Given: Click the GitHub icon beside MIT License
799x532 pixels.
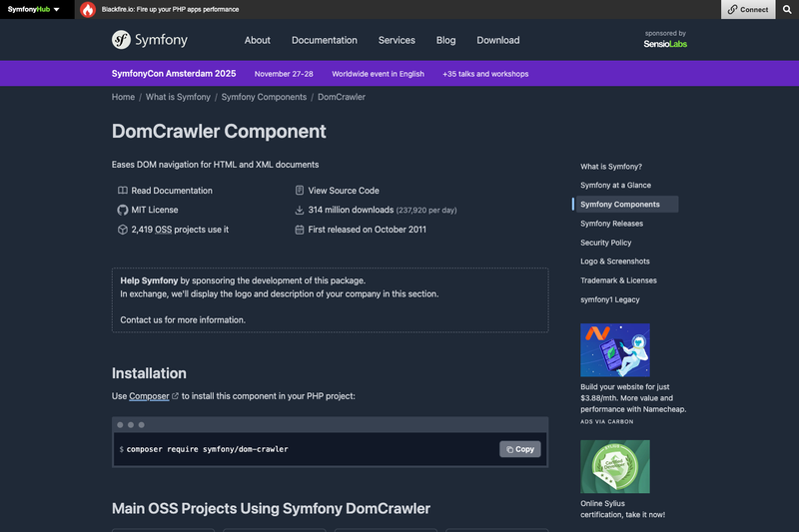Looking at the screenshot, I should click(122, 210).
